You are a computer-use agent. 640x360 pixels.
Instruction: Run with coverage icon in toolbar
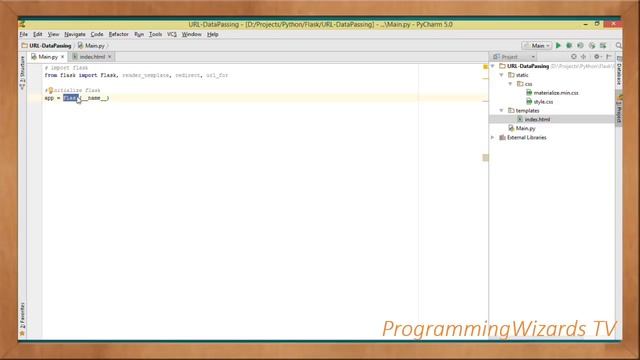click(x=580, y=46)
